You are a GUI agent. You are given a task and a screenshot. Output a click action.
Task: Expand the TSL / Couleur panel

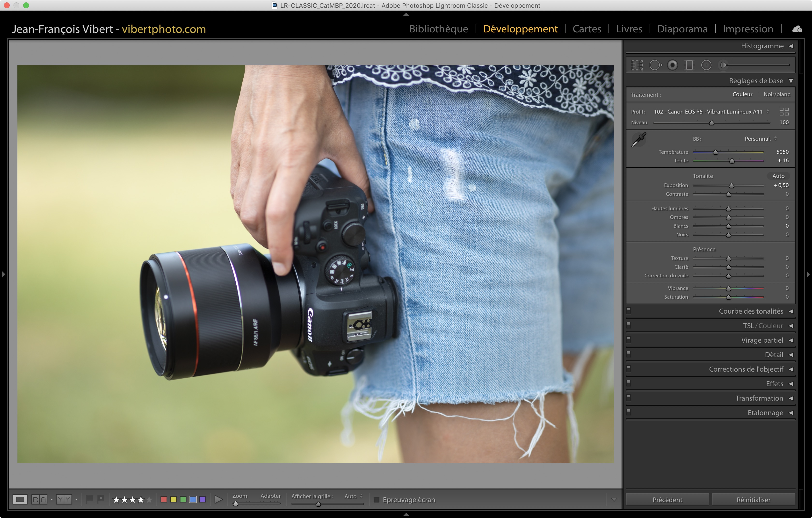(763, 325)
